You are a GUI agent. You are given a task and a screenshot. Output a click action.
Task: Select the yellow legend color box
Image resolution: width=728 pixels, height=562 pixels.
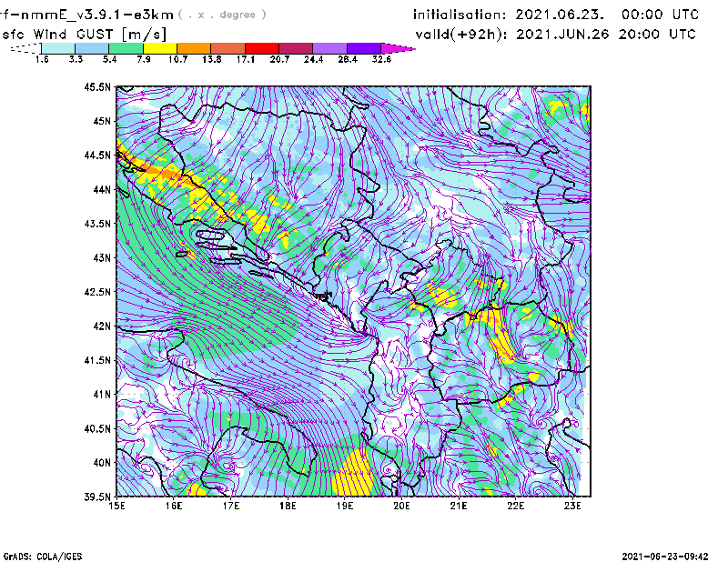(x=160, y=48)
